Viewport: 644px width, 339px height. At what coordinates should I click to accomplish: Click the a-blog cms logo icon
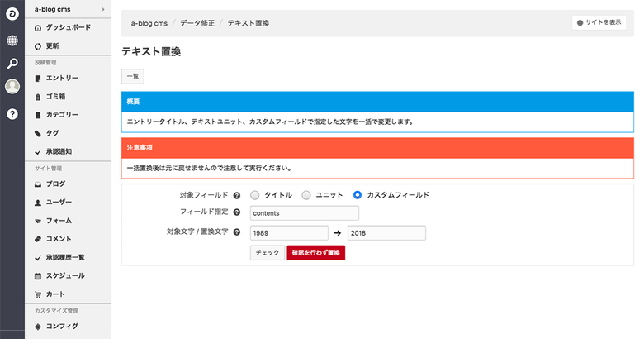click(x=12, y=14)
